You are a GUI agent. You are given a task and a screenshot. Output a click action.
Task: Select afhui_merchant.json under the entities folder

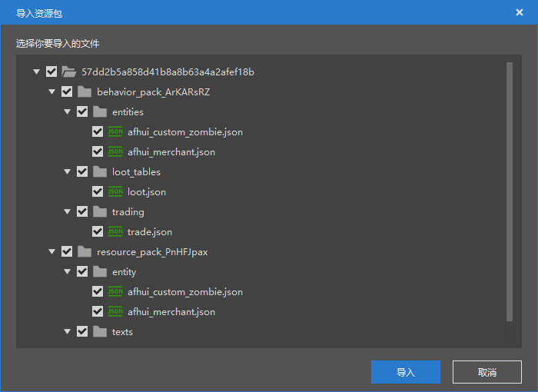[171, 151]
